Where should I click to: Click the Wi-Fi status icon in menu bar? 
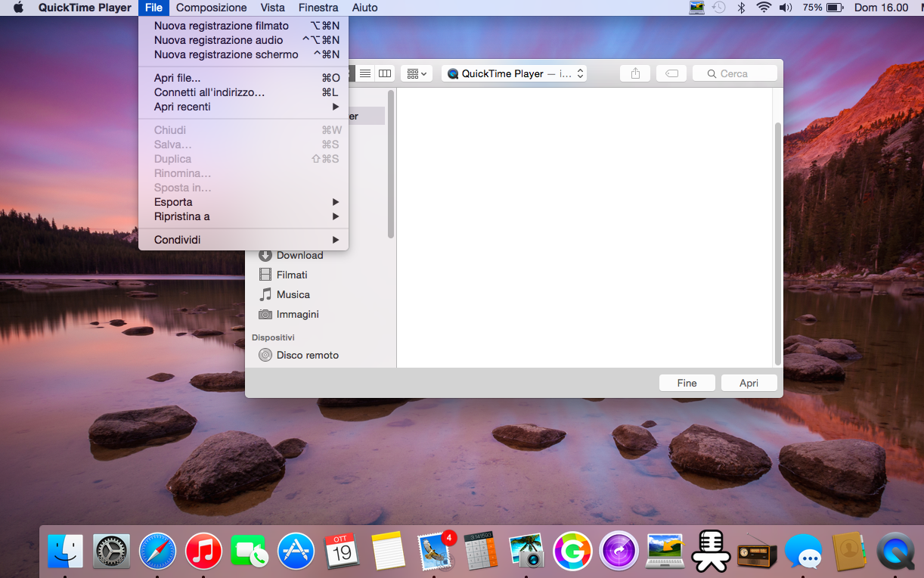[x=764, y=8]
